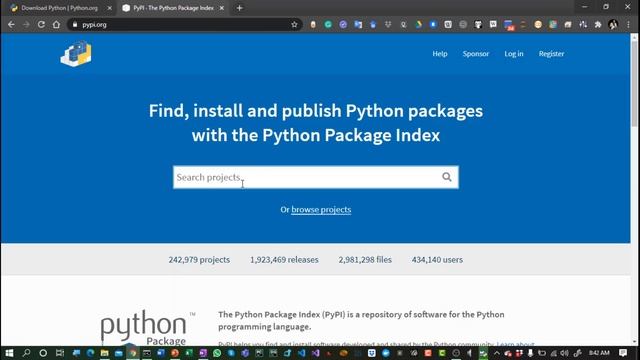Open the Google Drive extension icon
Viewport: 640px width, 360px height.
(x=418, y=24)
